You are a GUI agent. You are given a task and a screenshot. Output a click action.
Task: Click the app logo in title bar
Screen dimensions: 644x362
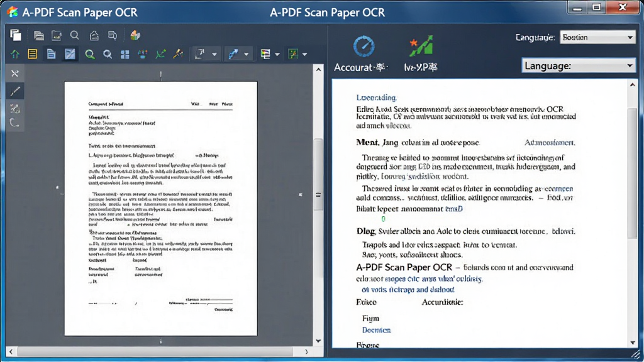tap(13, 12)
